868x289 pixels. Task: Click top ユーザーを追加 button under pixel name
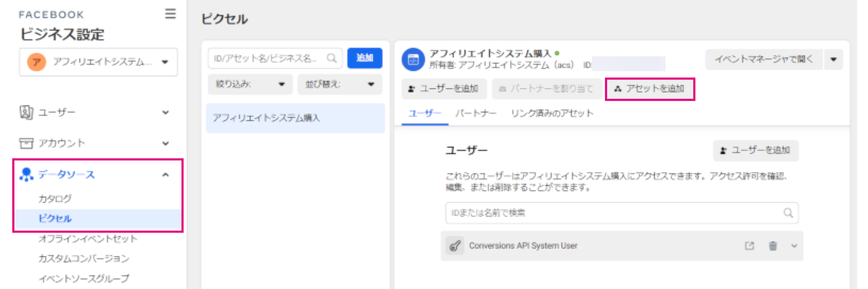pyautogui.click(x=444, y=89)
